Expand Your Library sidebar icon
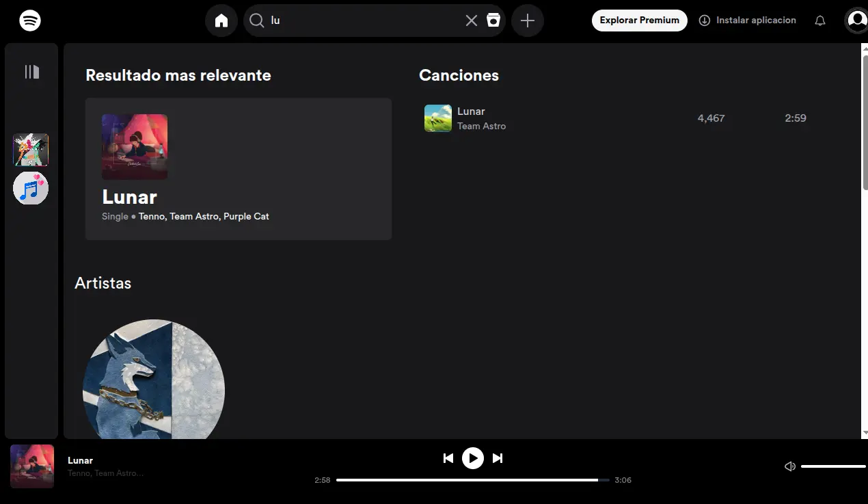Screen dimensions: 868x504 (31, 72)
